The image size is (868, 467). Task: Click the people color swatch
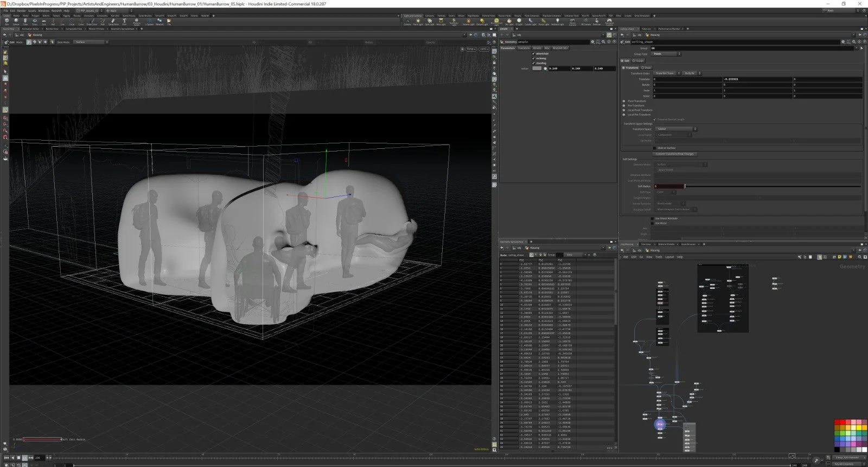coord(537,68)
